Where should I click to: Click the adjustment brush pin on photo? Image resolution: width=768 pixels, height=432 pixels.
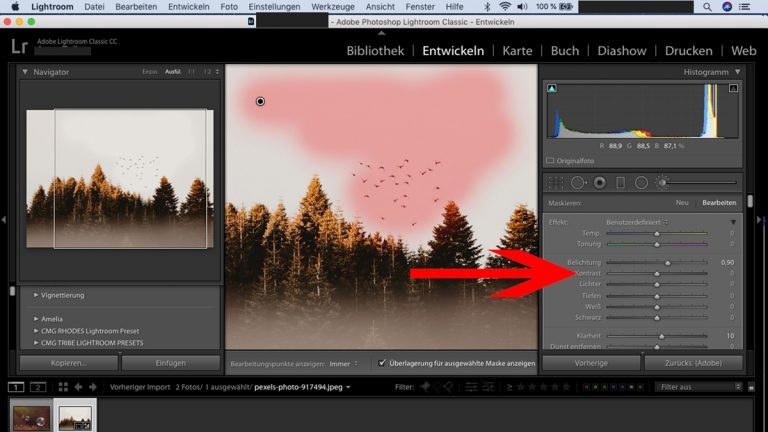pos(260,101)
